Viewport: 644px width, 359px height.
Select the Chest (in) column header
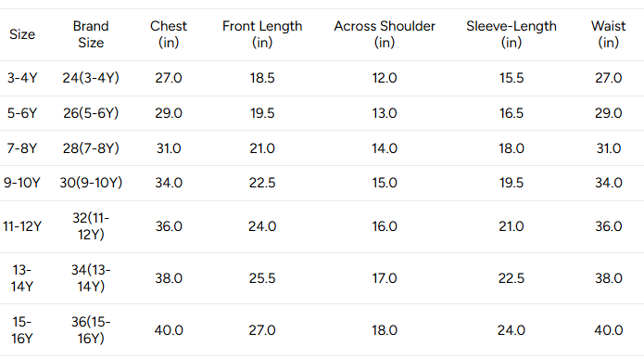tap(169, 34)
